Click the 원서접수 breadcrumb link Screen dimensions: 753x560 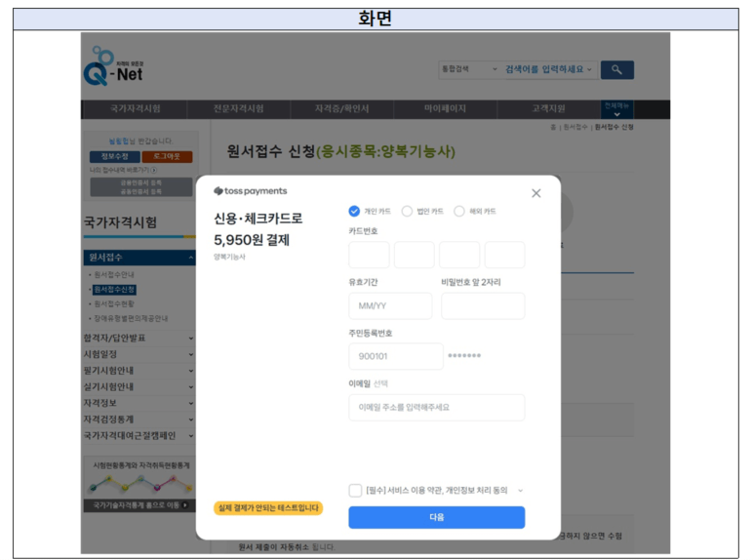pyautogui.click(x=575, y=127)
